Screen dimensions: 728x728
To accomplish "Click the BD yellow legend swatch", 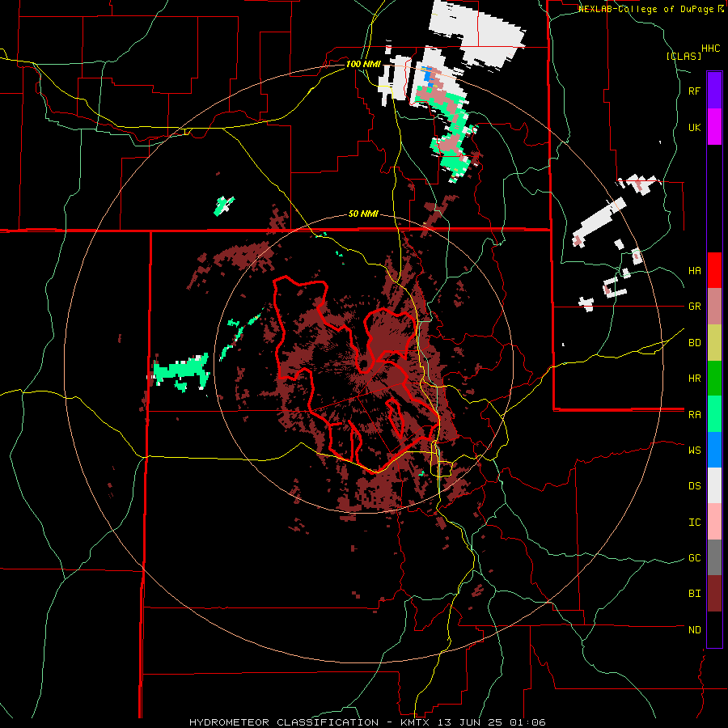I will point(714,342).
